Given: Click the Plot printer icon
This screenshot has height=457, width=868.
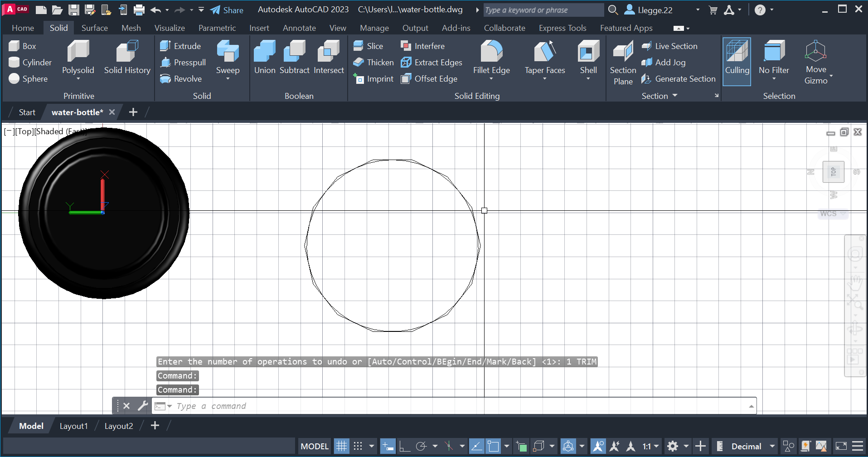Looking at the screenshot, I should tap(139, 10).
